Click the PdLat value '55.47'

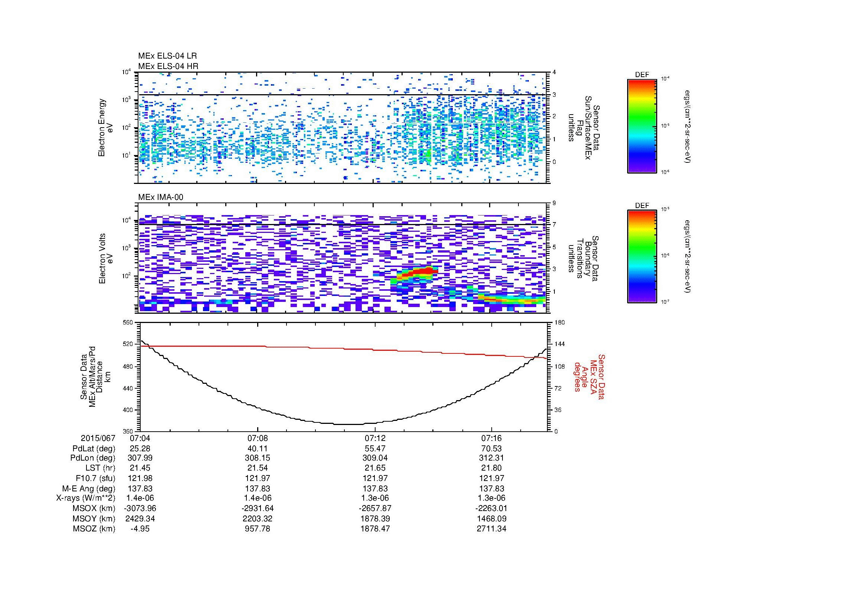tap(375, 449)
